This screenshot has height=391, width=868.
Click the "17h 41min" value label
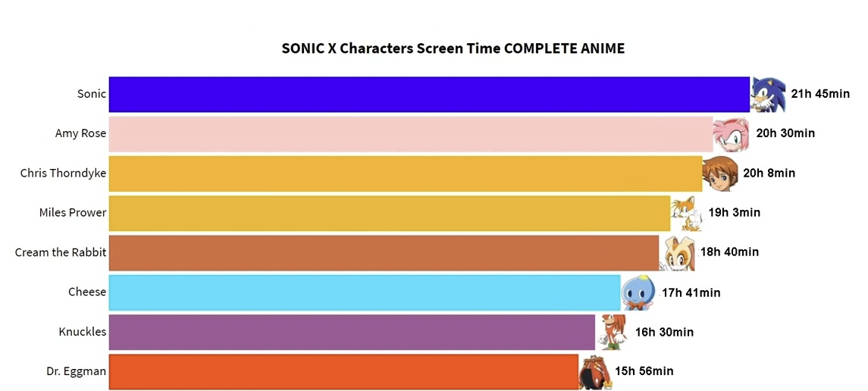click(691, 292)
